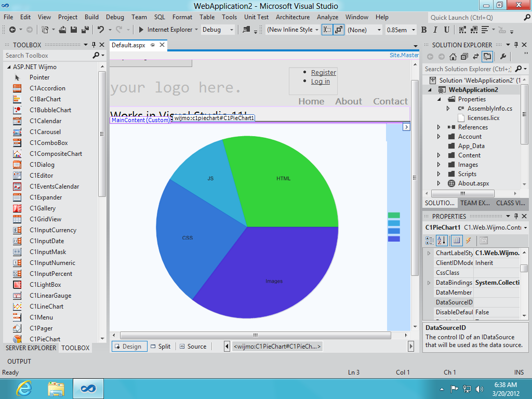Switch editor to Design view
The width and height of the screenshot is (532, 399).
129,347
